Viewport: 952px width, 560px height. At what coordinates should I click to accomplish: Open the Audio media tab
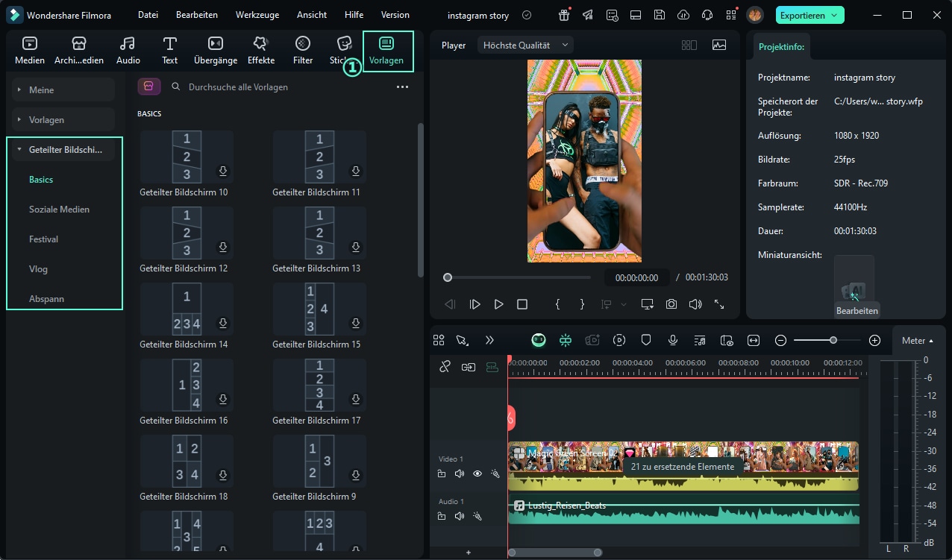pos(128,51)
